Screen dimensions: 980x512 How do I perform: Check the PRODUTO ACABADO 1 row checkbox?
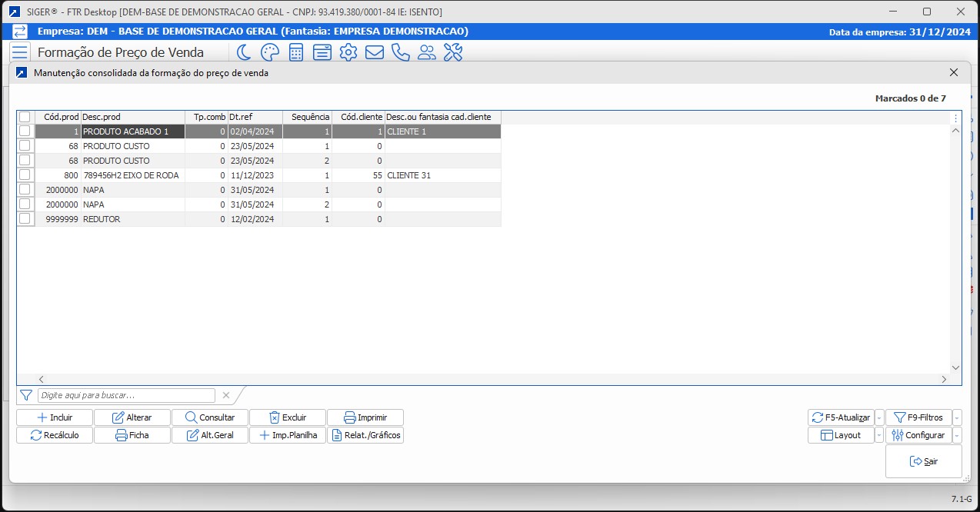(x=25, y=131)
